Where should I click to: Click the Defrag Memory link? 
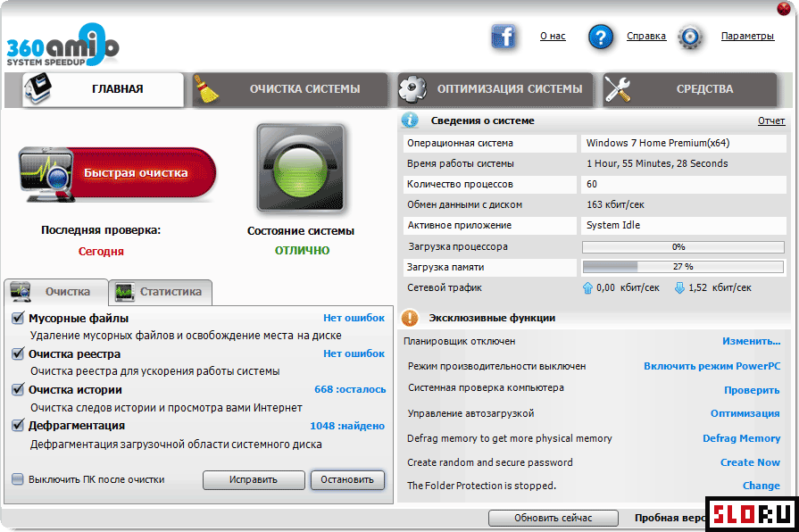pyautogui.click(x=742, y=438)
